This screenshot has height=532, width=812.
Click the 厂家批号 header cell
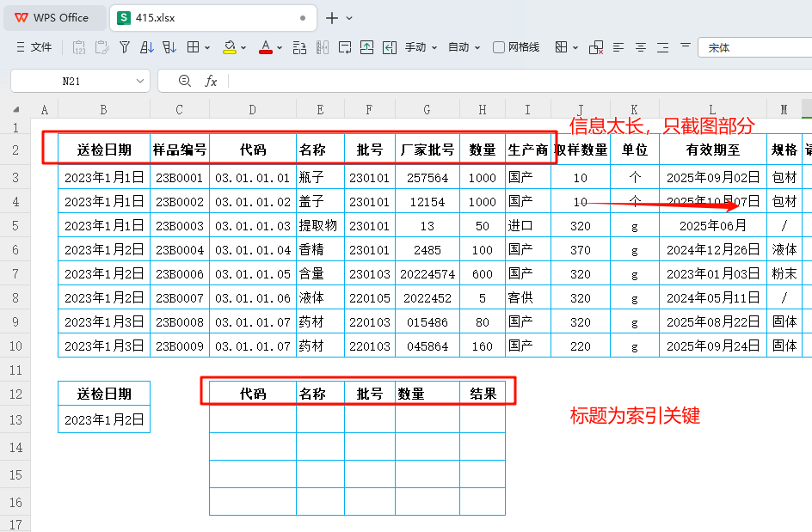click(x=428, y=150)
